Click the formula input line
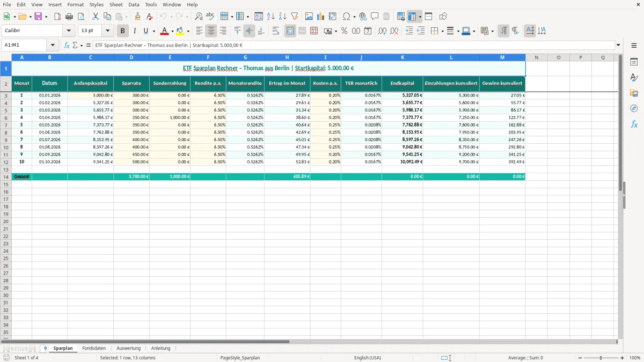Viewport: 644px width, 362px height. click(x=354, y=46)
